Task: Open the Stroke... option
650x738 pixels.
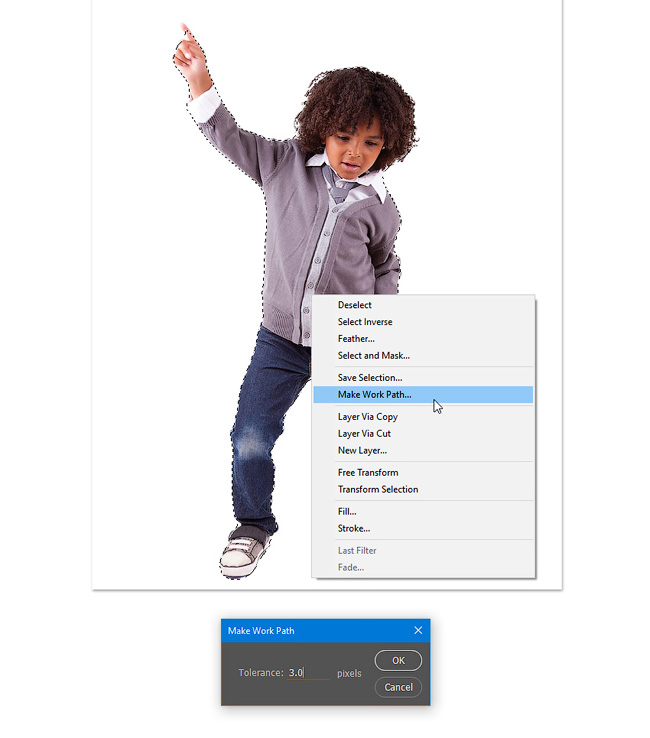Action: 423,529
